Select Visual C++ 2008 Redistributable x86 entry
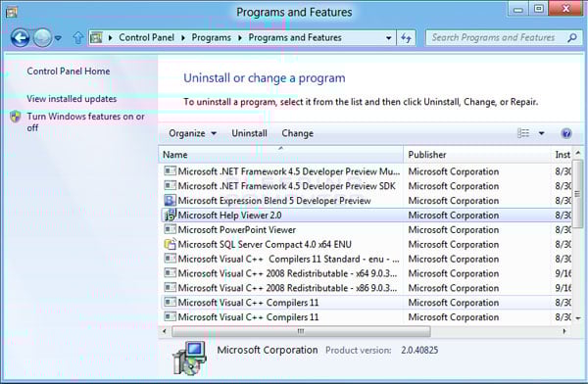Viewport: 588px width, 384px height. point(367,288)
